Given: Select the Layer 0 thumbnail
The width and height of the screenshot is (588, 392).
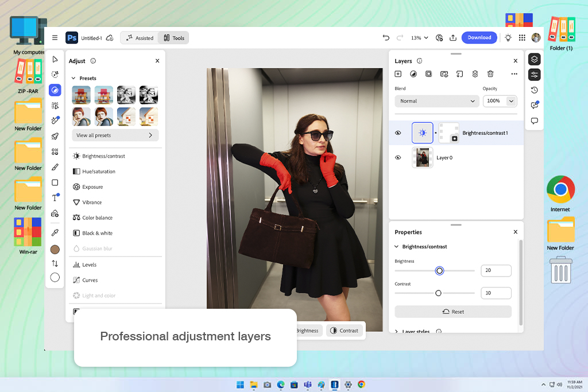Looking at the screenshot, I should [x=423, y=157].
